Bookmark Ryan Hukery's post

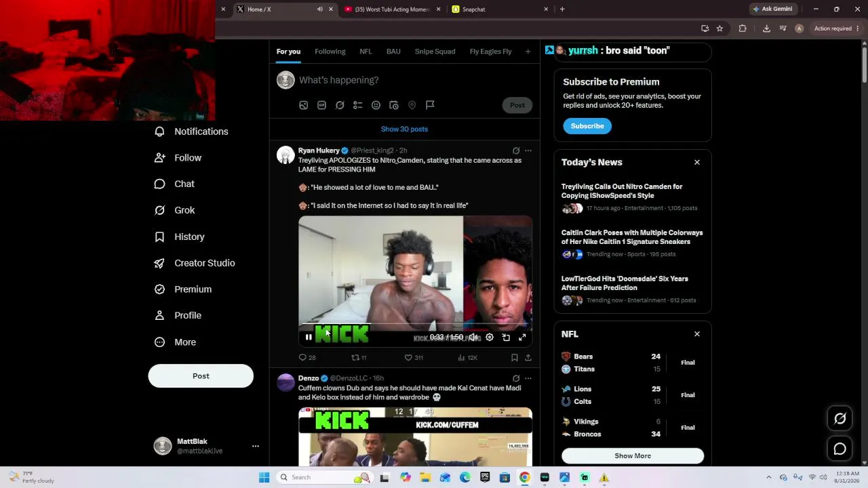[515, 358]
